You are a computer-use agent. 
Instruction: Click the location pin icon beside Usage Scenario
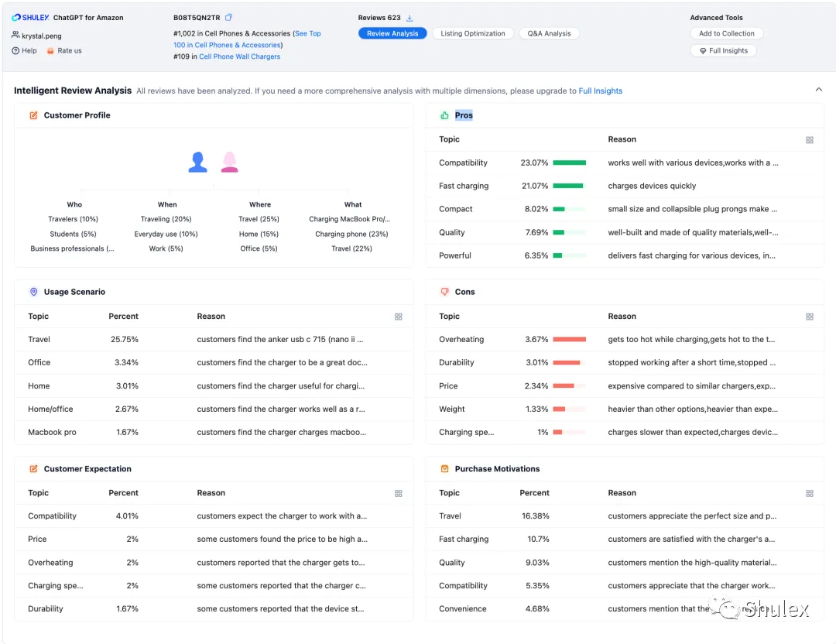[x=33, y=292]
